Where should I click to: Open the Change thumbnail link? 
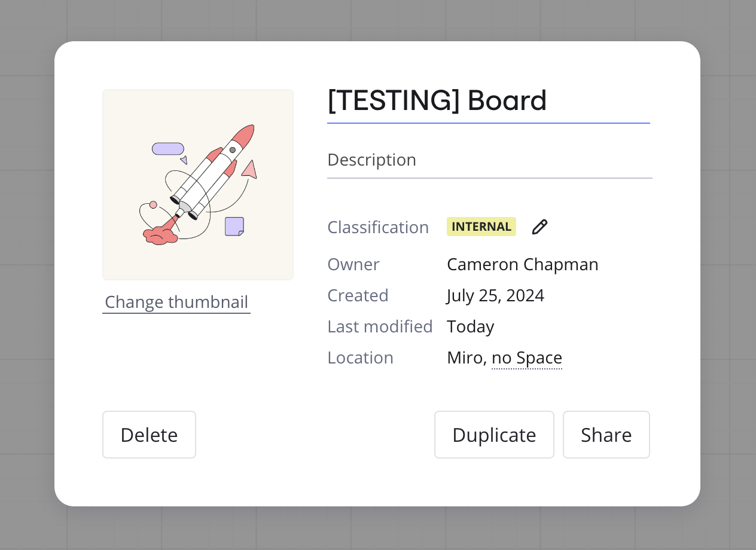(176, 302)
